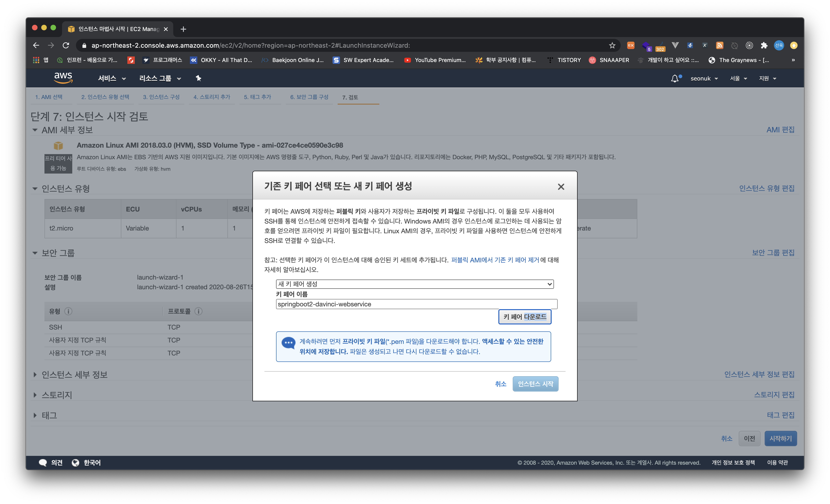The width and height of the screenshot is (830, 504).
Task: Click the 키 페어 다운로드 button
Action: pyautogui.click(x=525, y=317)
